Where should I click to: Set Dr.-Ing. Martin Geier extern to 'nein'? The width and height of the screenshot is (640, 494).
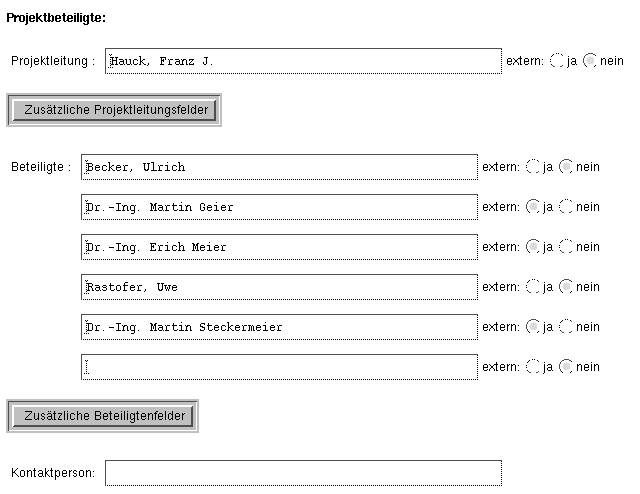[x=566, y=207]
